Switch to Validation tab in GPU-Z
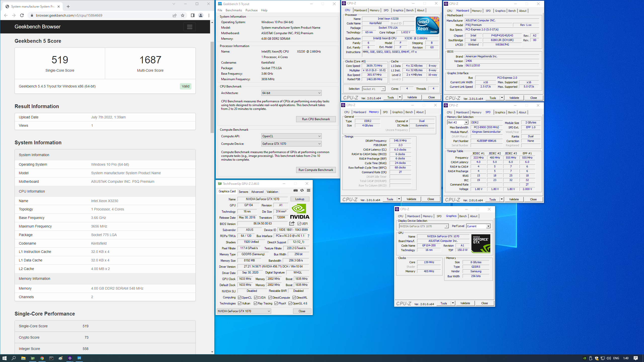 [272, 192]
